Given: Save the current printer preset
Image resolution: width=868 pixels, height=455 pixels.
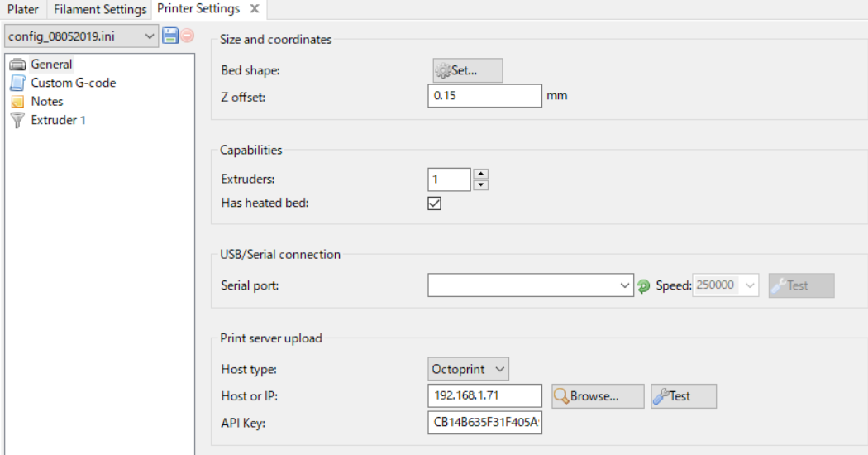Looking at the screenshot, I should [x=170, y=36].
